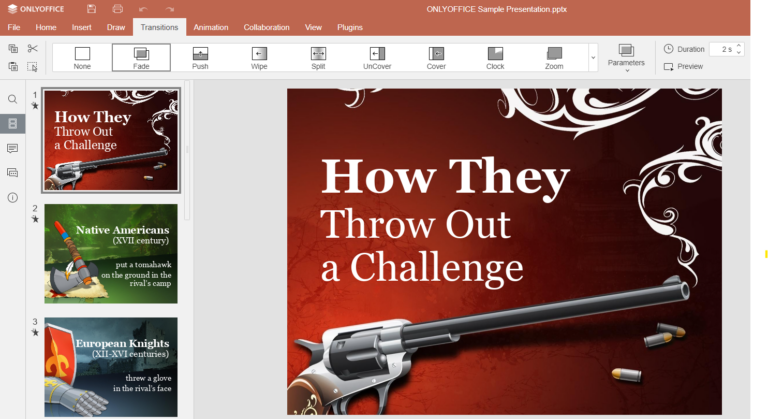Expand the transitions gallery dropdown arrow

click(x=593, y=58)
